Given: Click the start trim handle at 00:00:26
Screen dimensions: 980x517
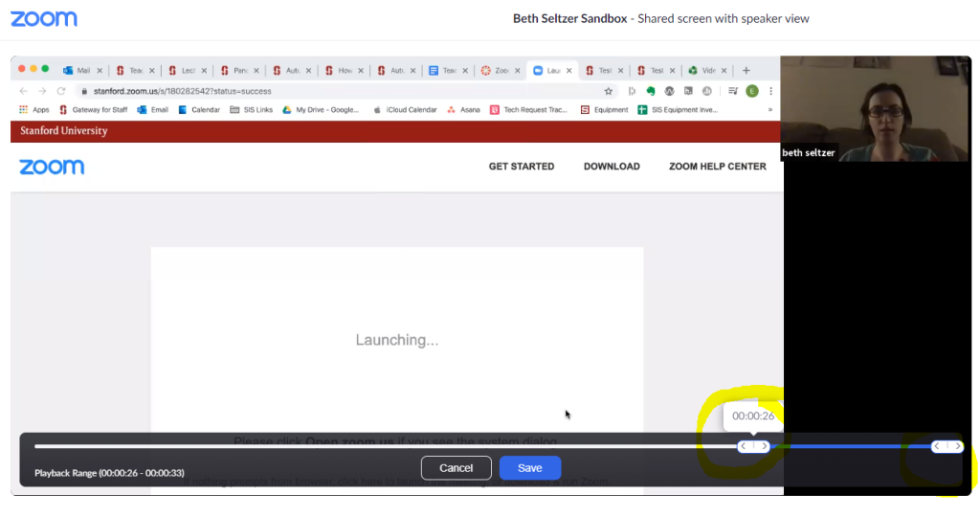Looking at the screenshot, I should click(753, 446).
